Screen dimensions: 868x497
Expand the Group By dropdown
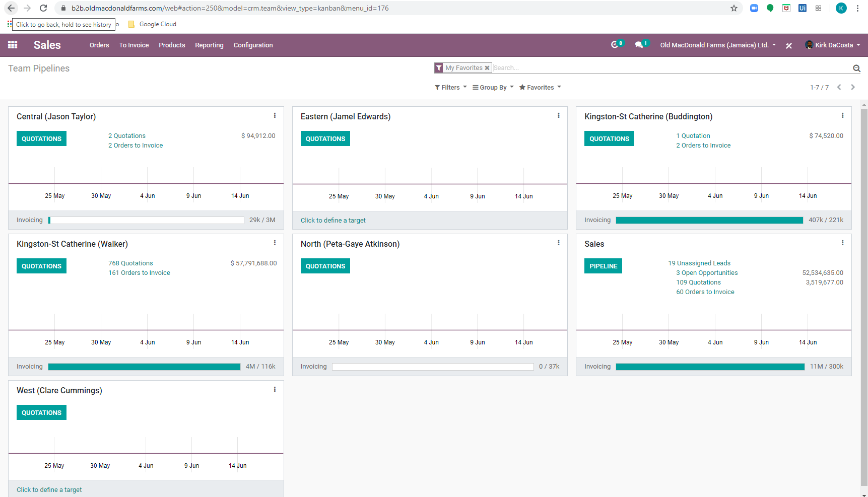(x=493, y=88)
